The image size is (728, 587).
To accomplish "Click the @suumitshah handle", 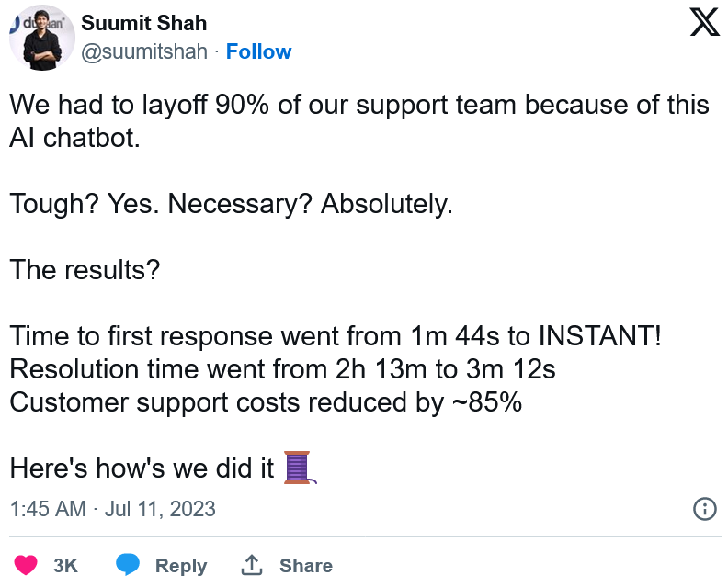I will tap(144, 51).
